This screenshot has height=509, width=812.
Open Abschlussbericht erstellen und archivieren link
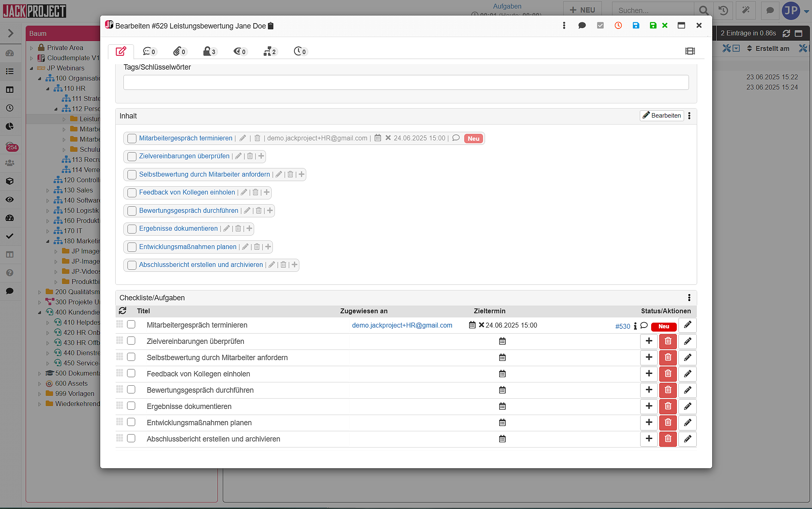[x=201, y=265]
